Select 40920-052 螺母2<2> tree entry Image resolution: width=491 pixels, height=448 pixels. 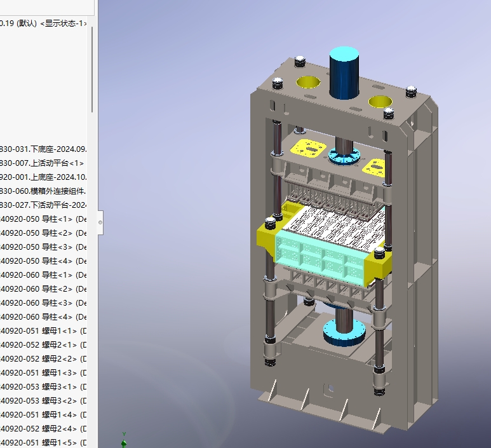click(x=44, y=358)
